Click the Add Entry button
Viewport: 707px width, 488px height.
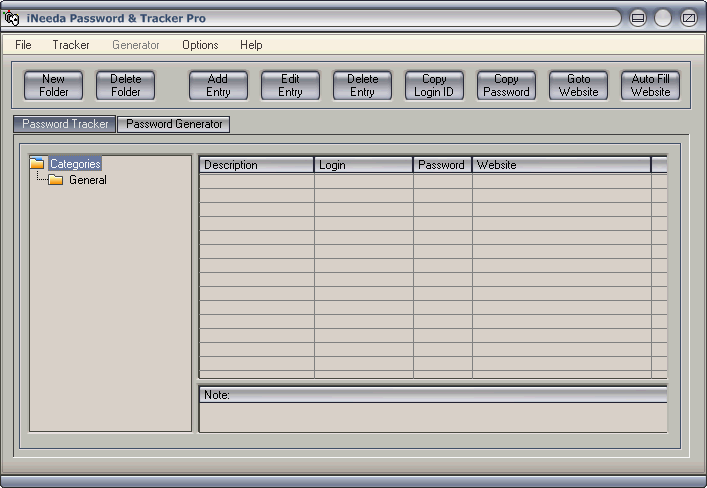click(218, 85)
